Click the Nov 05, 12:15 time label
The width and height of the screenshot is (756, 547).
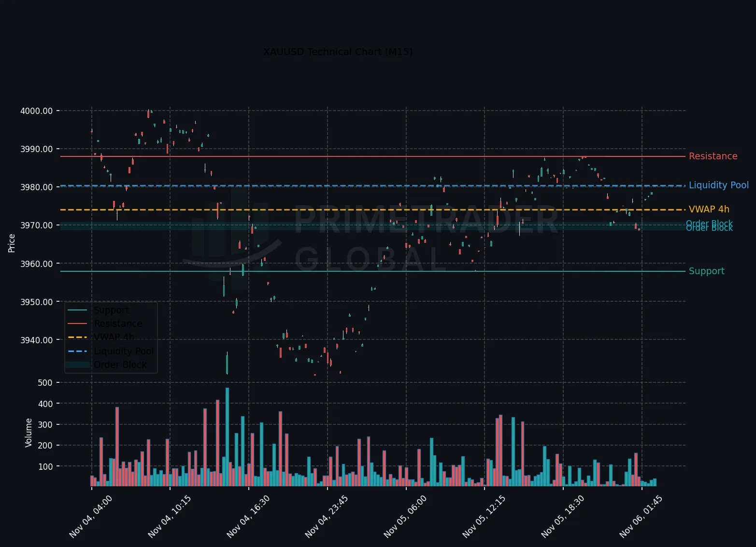point(484,517)
